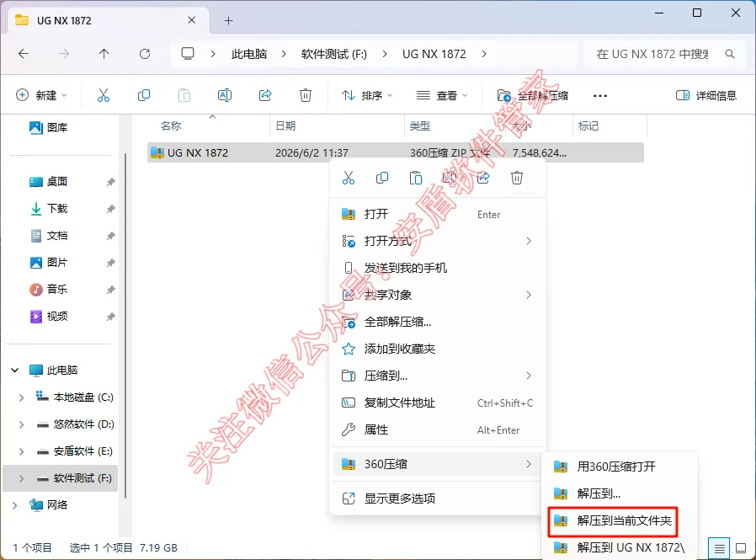Viewport: 756px width, 560px height.
Task: Click the computer icon in address bar
Action: (188, 54)
